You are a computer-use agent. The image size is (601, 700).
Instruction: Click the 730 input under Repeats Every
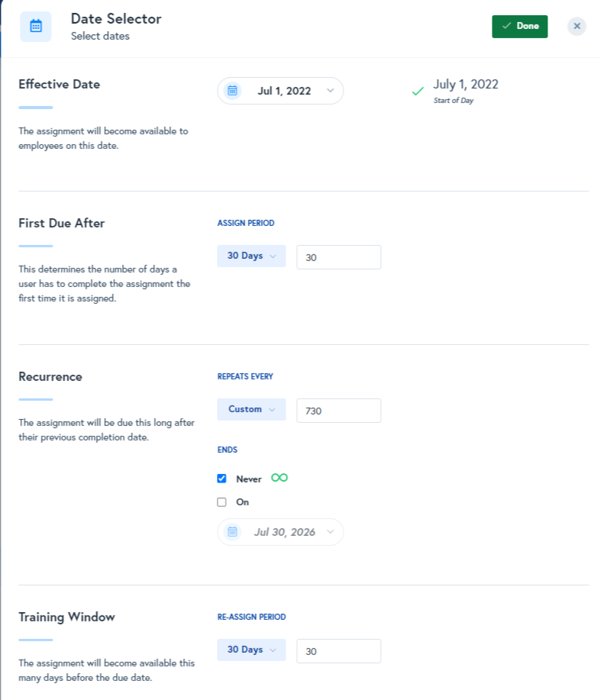tap(338, 409)
